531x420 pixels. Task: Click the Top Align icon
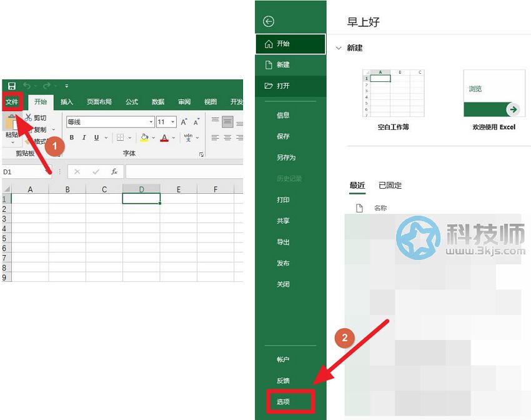click(215, 120)
